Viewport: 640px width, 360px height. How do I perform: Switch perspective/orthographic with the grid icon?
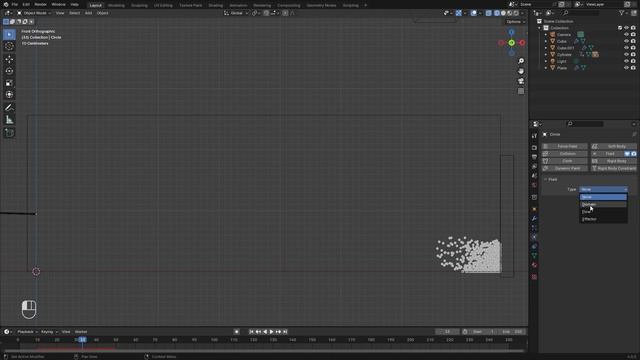521,91
